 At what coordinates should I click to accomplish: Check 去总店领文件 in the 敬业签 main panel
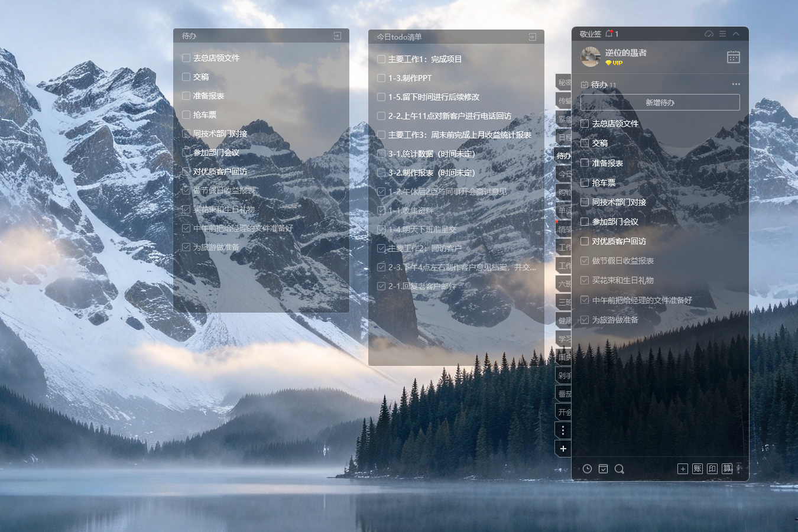click(x=585, y=124)
